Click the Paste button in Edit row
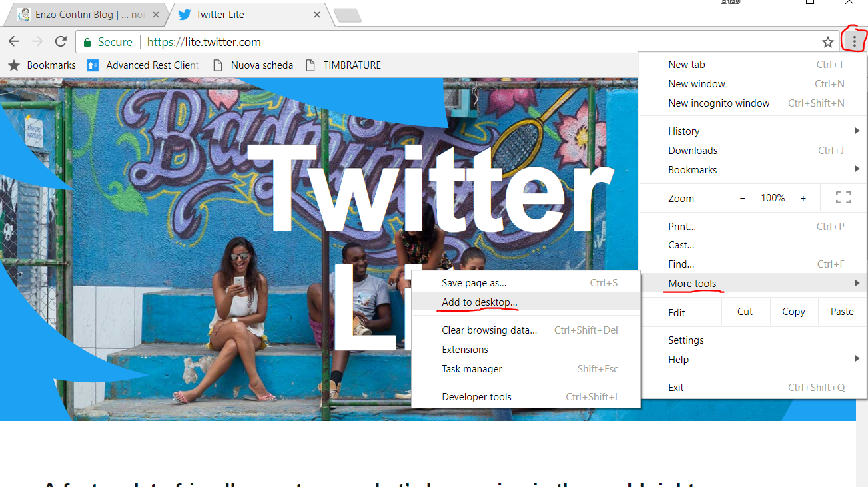This screenshot has height=487, width=868. tap(842, 312)
